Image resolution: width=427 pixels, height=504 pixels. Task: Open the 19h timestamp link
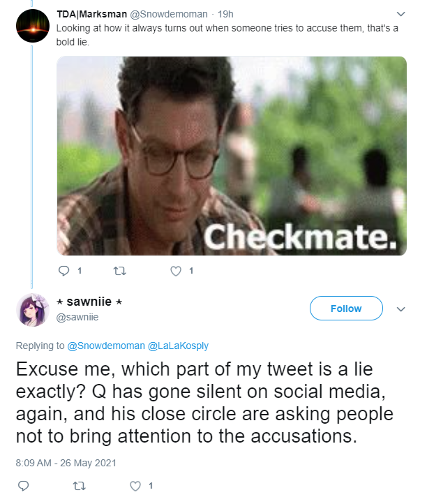tap(225, 14)
